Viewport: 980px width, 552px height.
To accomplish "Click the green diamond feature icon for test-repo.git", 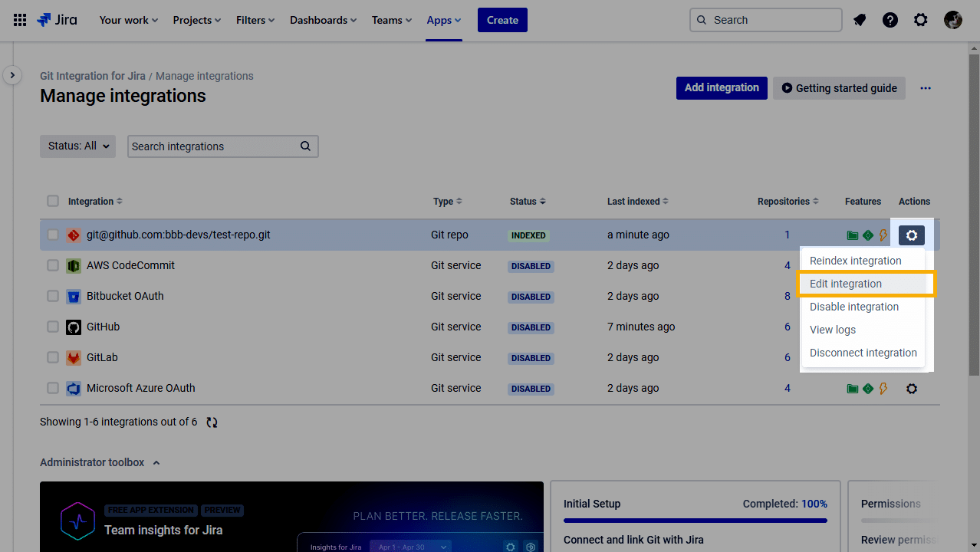I will [868, 235].
